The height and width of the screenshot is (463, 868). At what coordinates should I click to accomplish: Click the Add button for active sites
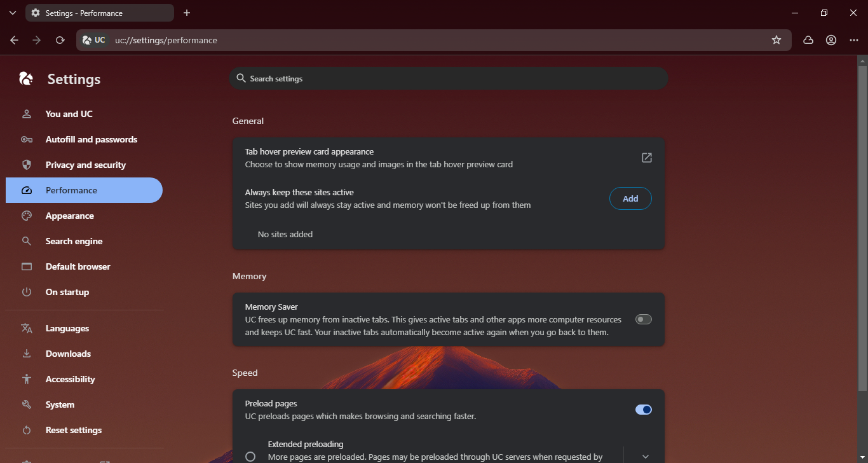[x=630, y=198]
